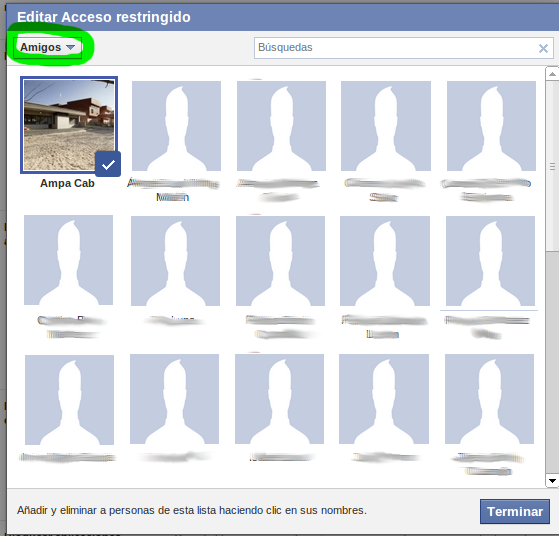Finish editing with the Terminar button
559x536 pixels.
coord(514,511)
